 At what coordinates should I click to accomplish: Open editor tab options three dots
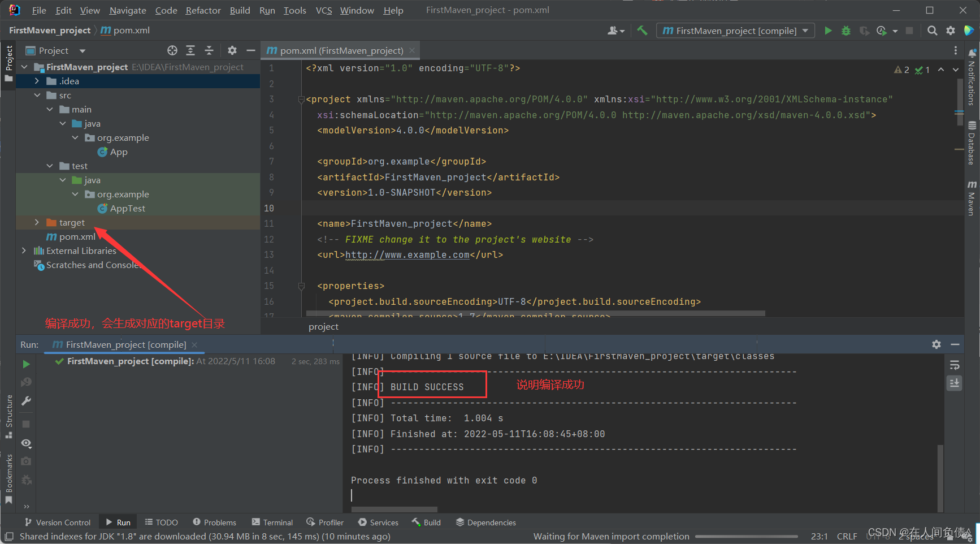(x=956, y=50)
